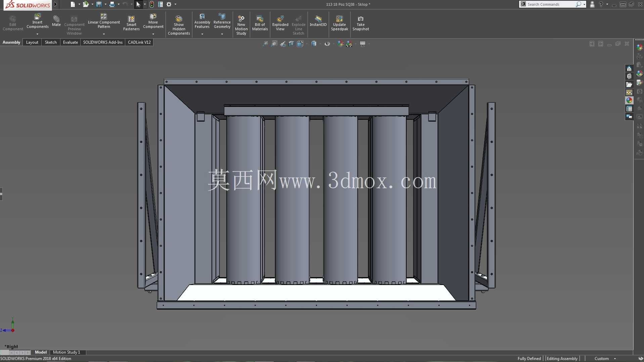Viewport: 644px width, 362px height.
Task: Start a New Motion Study
Action: tap(241, 25)
